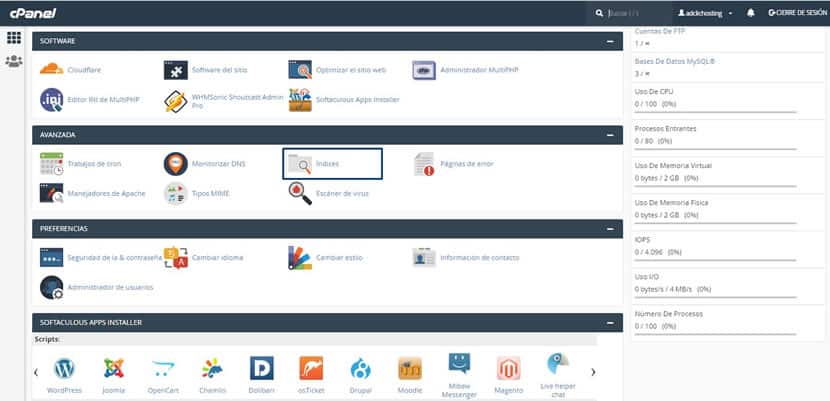
Task: Open the Trabajos de cron icon
Action: coord(51,164)
